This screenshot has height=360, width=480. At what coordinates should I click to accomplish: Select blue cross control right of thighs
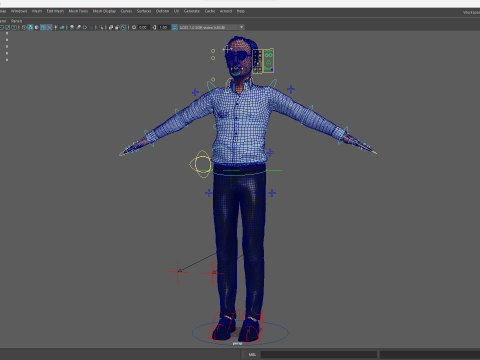pos(272,193)
